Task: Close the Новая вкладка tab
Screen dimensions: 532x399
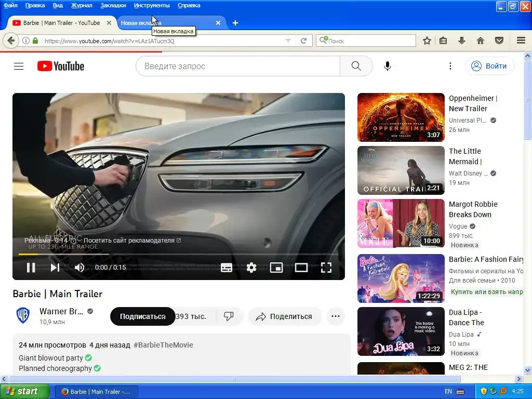Action: coord(218,23)
